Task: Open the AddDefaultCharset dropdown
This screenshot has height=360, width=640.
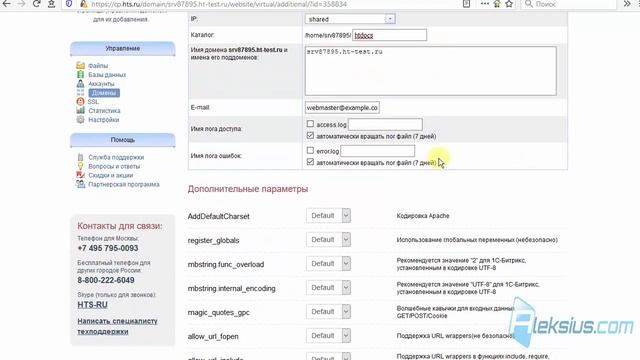Action: click(328, 216)
